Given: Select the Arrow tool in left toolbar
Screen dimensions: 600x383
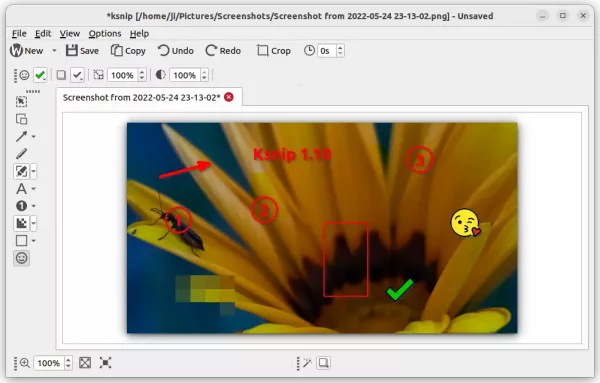Looking at the screenshot, I should click(x=21, y=136).
